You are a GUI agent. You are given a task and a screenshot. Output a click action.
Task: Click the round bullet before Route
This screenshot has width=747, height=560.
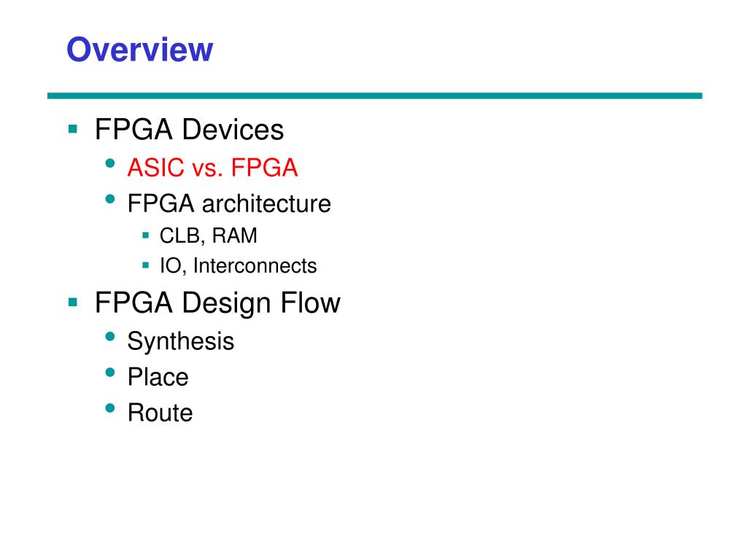109,408
